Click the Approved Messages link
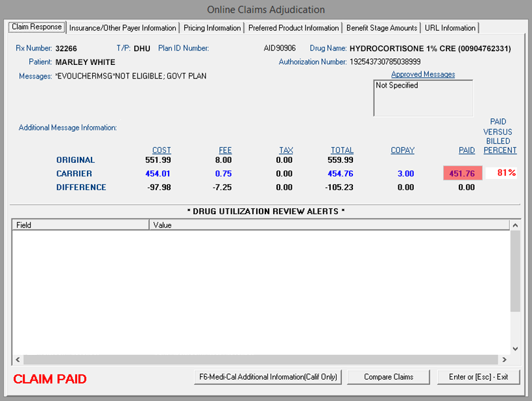The image size is (532, 401). [x=423, y=75]
